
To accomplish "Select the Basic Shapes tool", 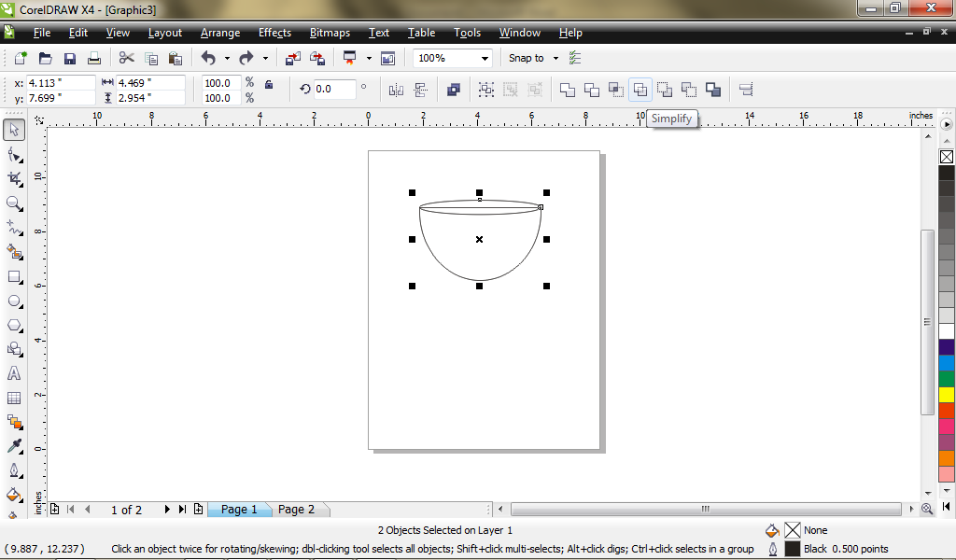I will (14, 349).
